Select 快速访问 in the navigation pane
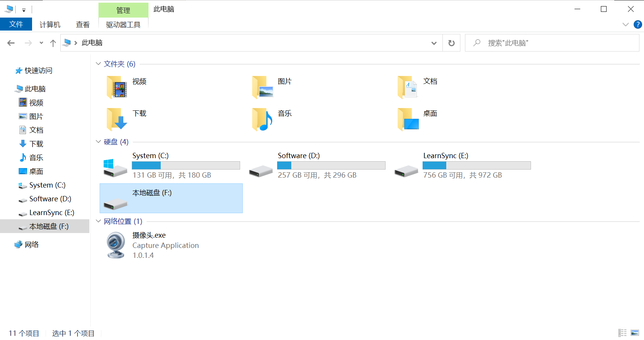 click(38, 71)
